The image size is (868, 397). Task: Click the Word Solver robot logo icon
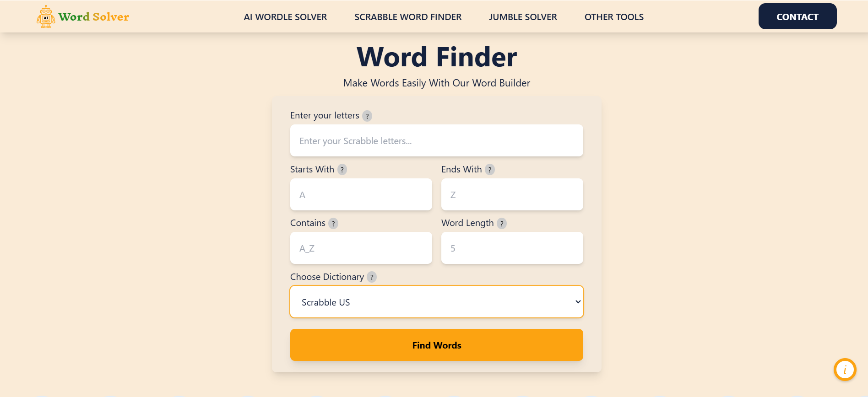coord(46,17)
